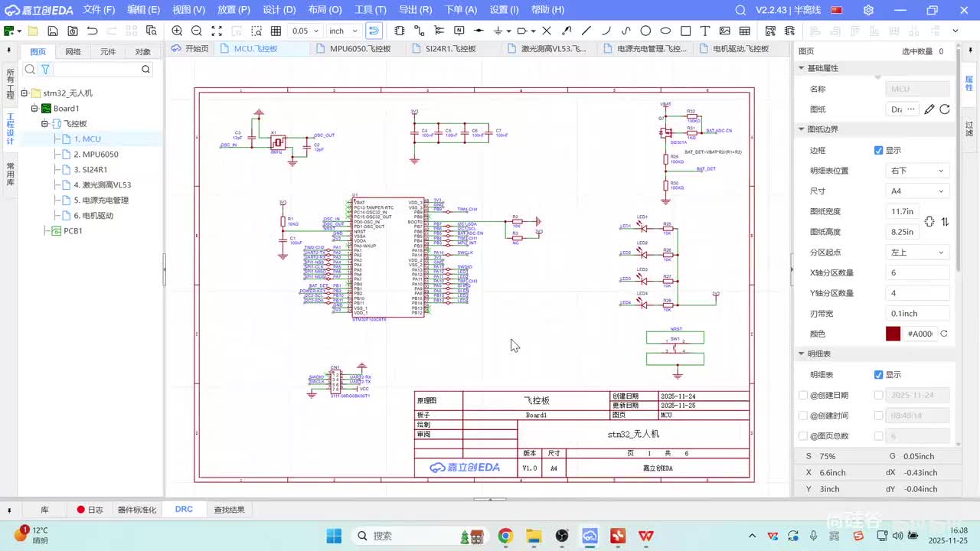Viewport: 980px width, 551px height.
Task: Select the 3. SI24R1 page in tree
Action: pos(90,170)
